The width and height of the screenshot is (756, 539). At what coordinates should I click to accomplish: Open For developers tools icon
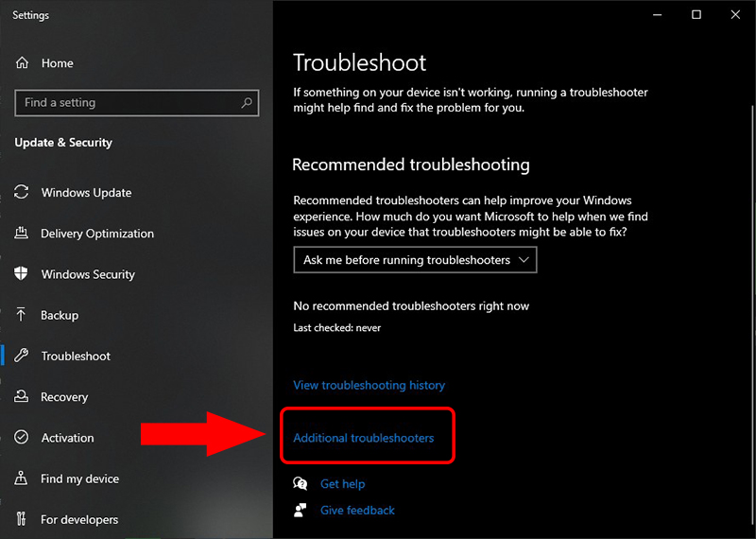tap(21, 519)
